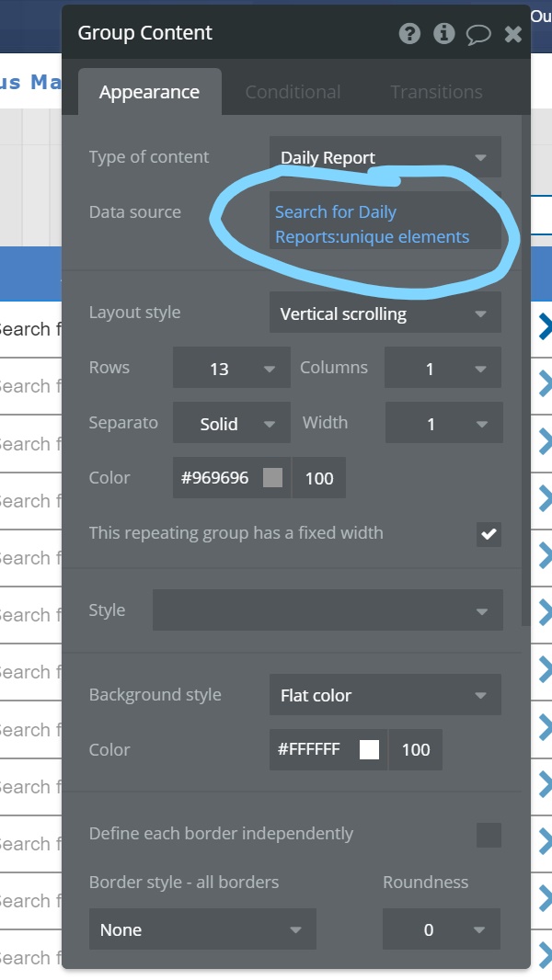Open the comments speech bubble icon
This screenshot has height=980, width=552.
[478, 34]
